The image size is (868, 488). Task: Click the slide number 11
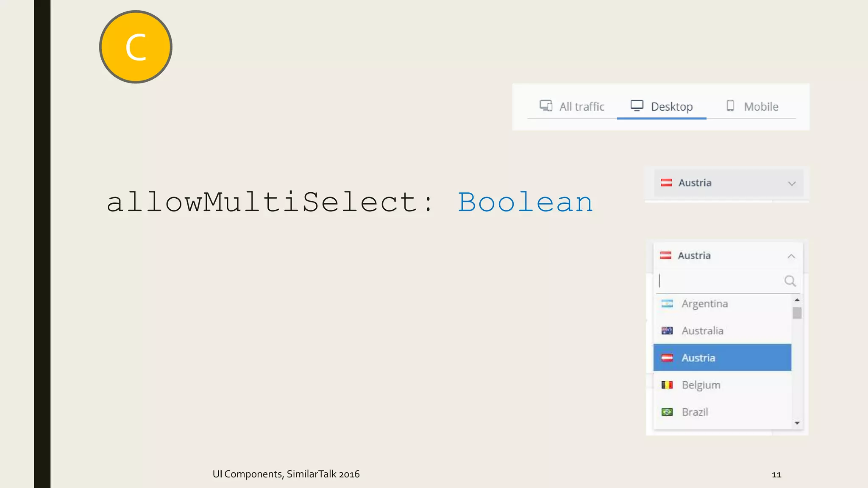pos(776,475)
